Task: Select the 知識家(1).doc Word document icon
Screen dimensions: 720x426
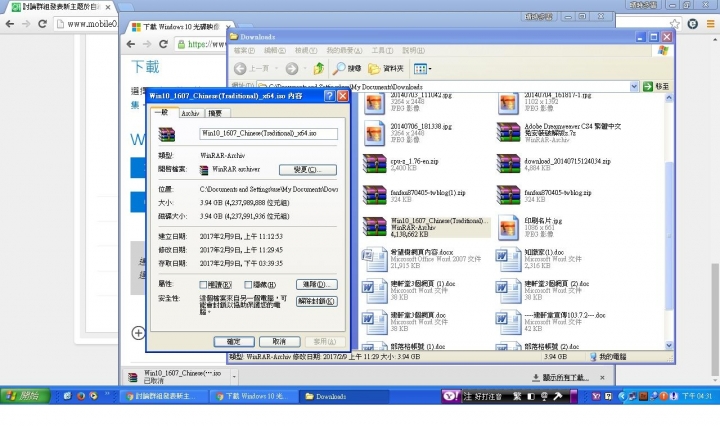Action: 508,259
